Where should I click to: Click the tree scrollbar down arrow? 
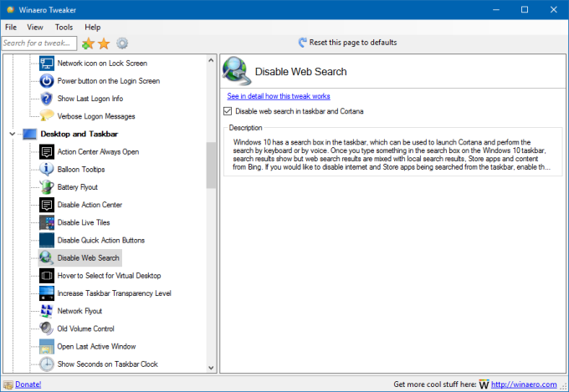pos(211,368)
